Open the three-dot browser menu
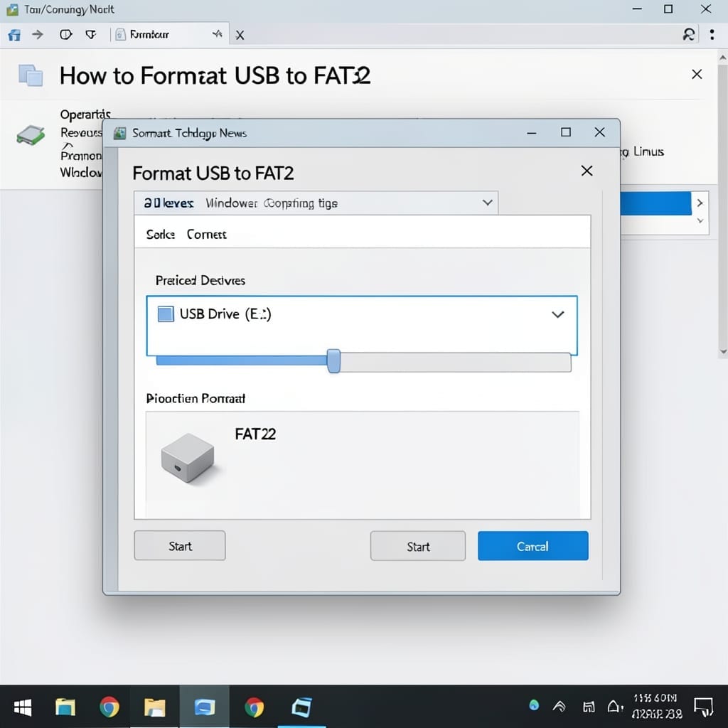728x728 pixels. point(712,34)
